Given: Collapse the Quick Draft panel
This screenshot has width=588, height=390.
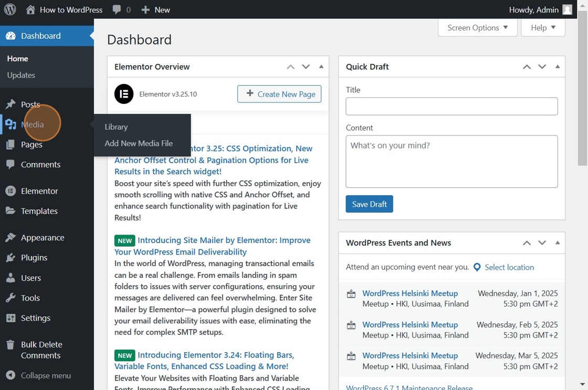Looking at the screenshot, I should tap(558, 67).
